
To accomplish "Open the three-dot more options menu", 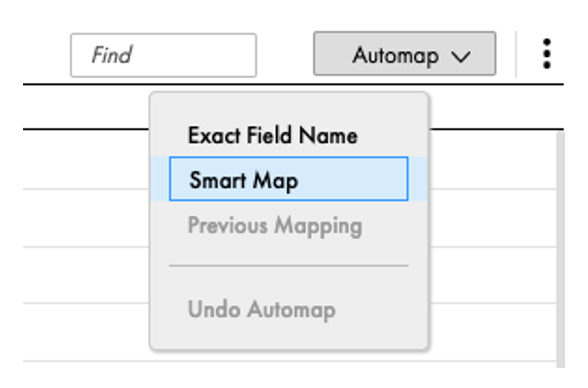I will click(x=546, y=54).
